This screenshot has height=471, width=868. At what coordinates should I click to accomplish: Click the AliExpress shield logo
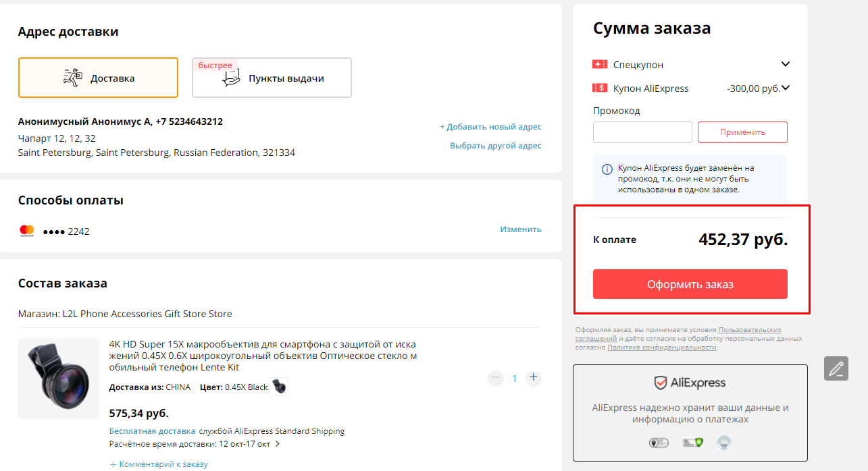[x=660, y=383]
